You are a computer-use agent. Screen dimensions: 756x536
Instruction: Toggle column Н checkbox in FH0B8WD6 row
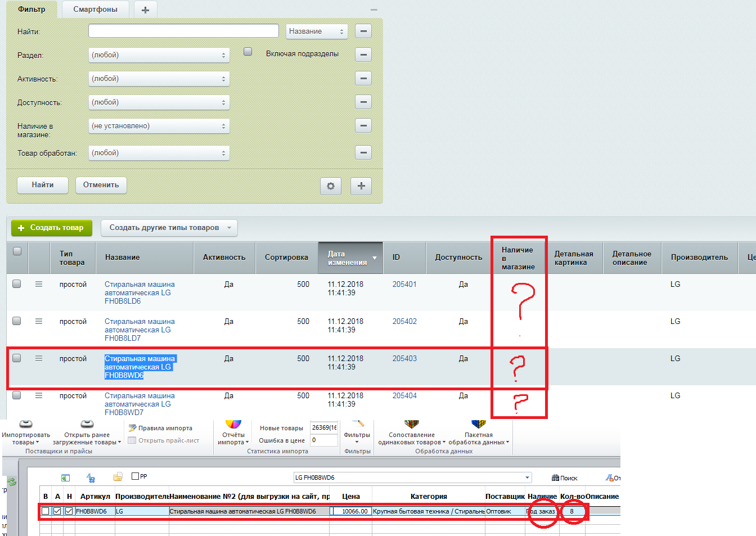(x=69, y=511)
